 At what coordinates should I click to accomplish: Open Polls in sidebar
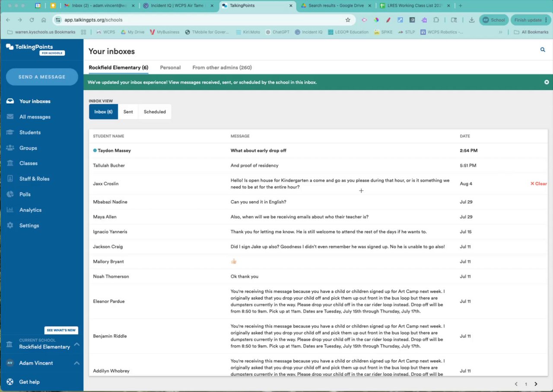pos(25,194)
